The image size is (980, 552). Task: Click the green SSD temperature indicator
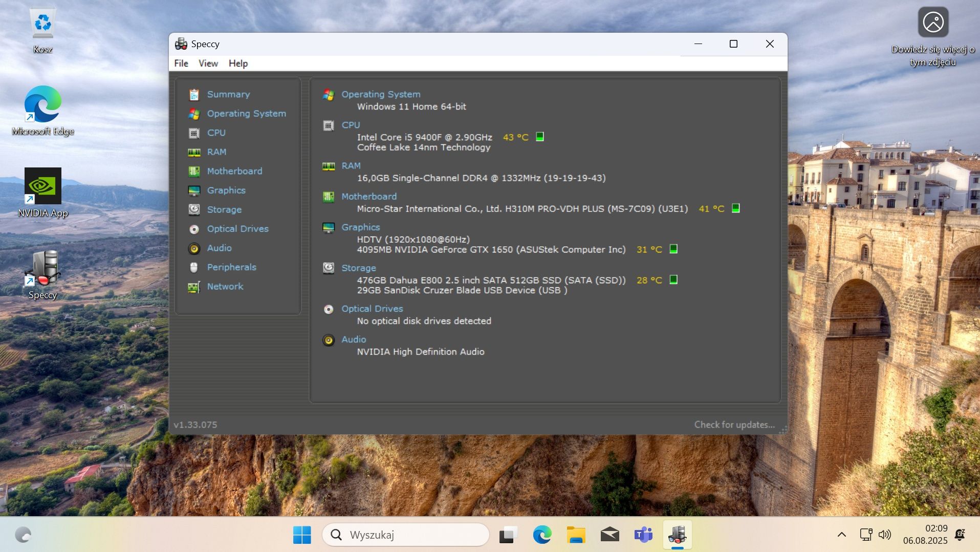(x=673, y=280)
